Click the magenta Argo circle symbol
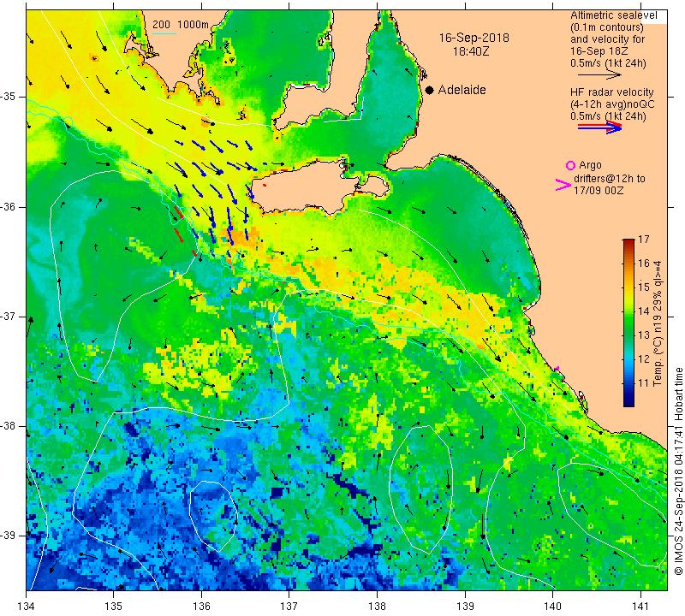 point(570,165)
